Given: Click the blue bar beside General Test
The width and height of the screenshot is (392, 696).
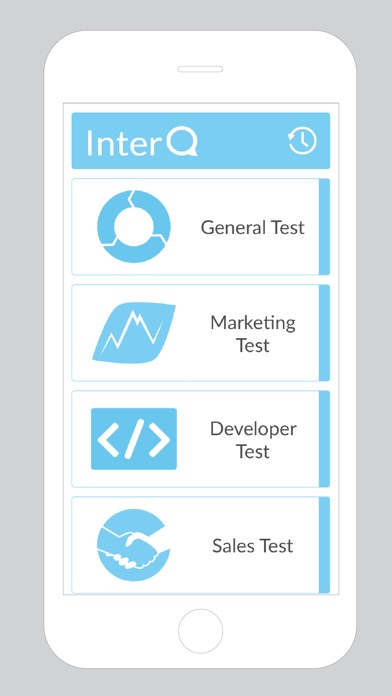Looking at the screenshot, I should click(324, 227).
